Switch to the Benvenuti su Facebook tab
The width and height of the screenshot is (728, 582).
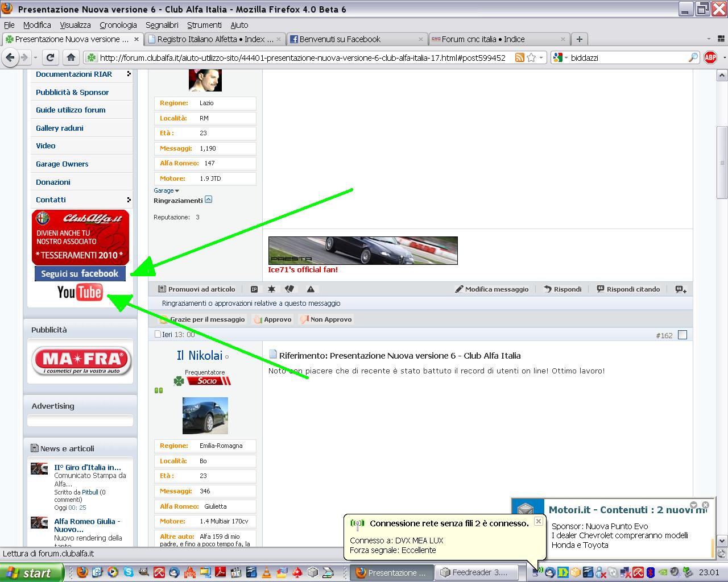(340, 39)
